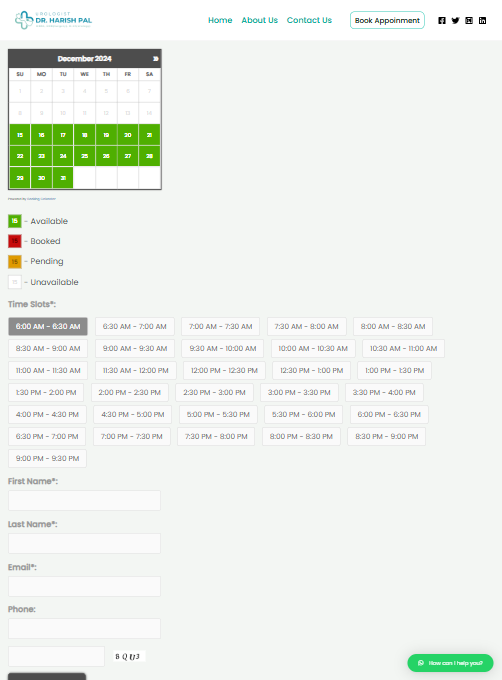Click the green Available legend swatch
502x680 pixels.
(15, 221)
